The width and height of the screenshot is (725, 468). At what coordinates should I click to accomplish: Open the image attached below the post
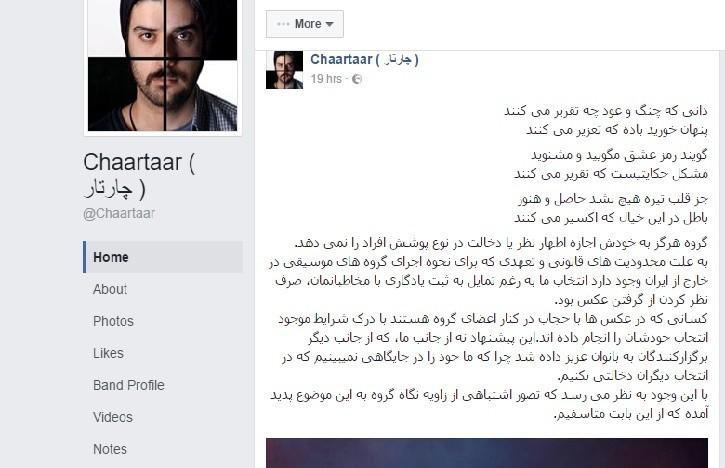[x=487, y=453]
